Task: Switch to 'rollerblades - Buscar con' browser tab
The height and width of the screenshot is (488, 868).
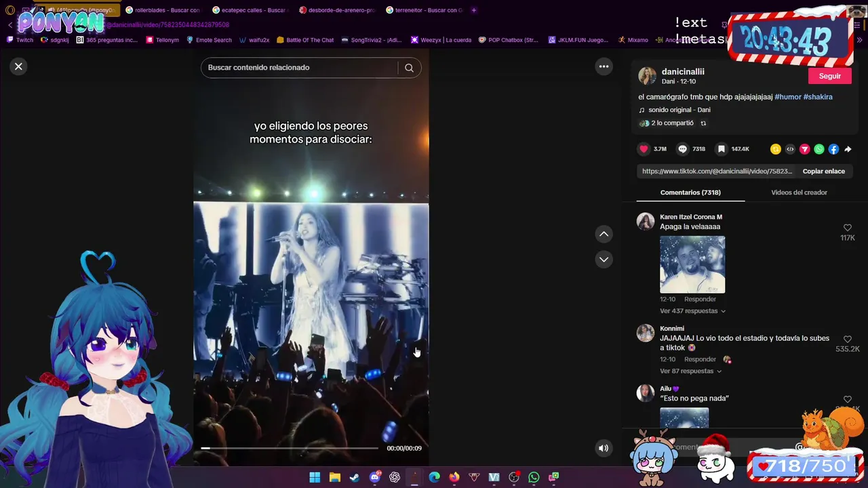Action: click(162, 10)
